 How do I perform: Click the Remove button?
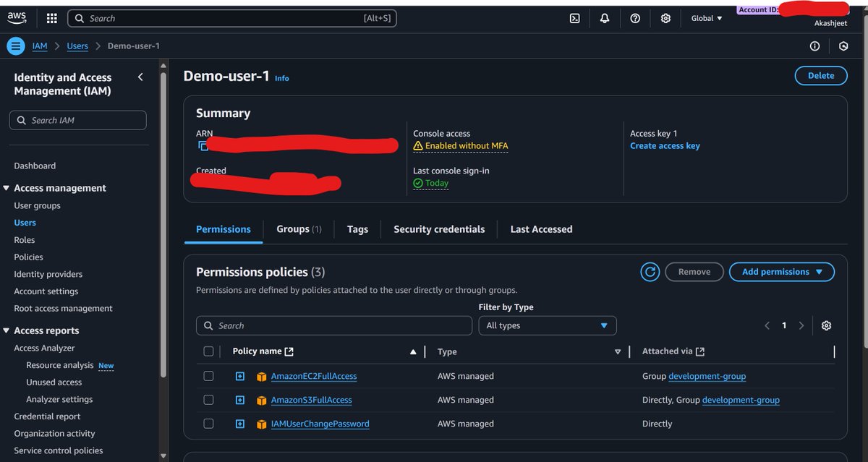(x=694, y=272)
